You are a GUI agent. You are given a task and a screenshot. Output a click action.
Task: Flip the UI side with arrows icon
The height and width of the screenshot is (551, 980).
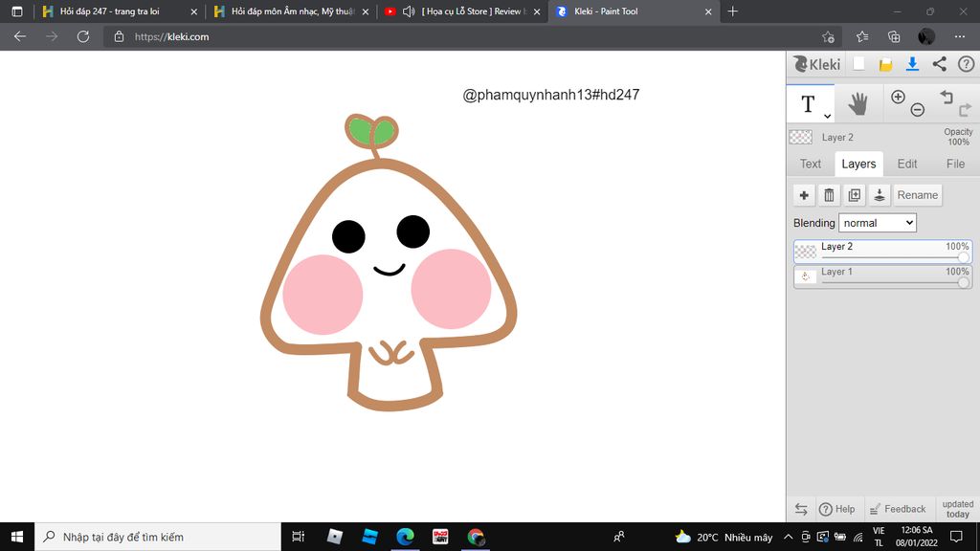pos(801,509)
